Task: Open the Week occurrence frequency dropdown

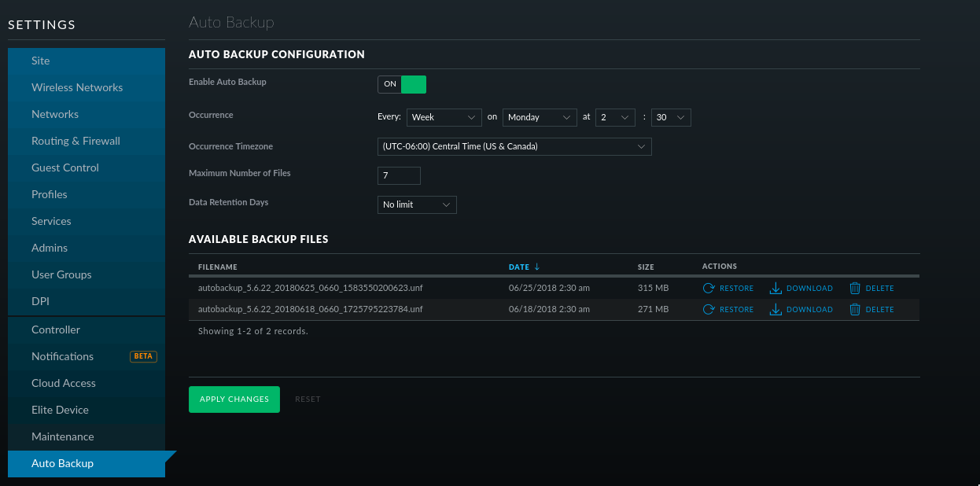Action: [444, 117]
